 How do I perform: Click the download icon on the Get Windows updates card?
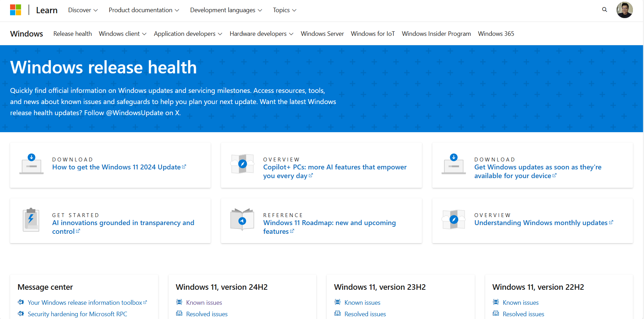[x=454, y=164]
